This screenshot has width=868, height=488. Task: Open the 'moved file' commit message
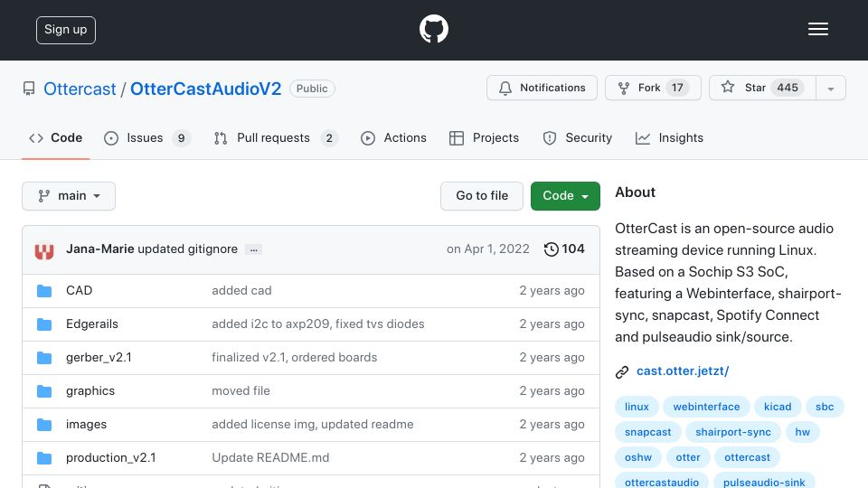(241, 390)
